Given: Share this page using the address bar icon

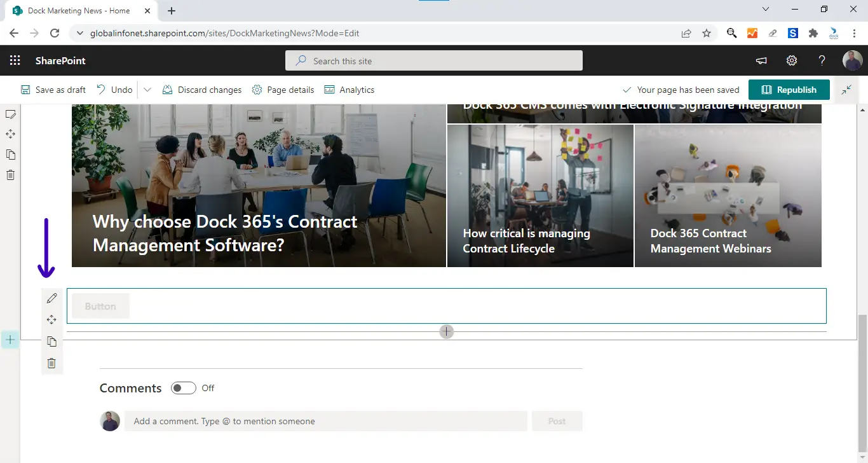Looking at the screenshot, I should click(x=686, y=33).
